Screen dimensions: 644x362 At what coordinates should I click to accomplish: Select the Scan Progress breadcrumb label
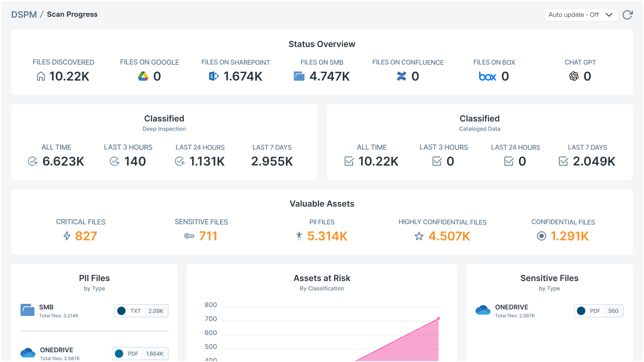click(x=72, y=14)
